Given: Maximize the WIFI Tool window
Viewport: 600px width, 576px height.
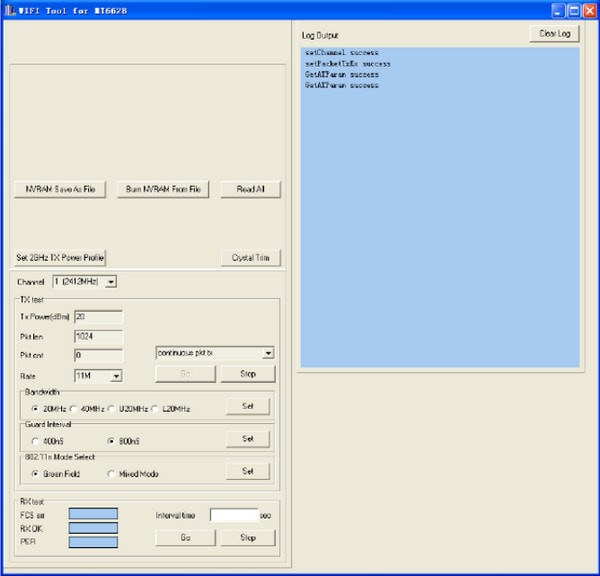Looking at the screenshot, I should [574, 10].
